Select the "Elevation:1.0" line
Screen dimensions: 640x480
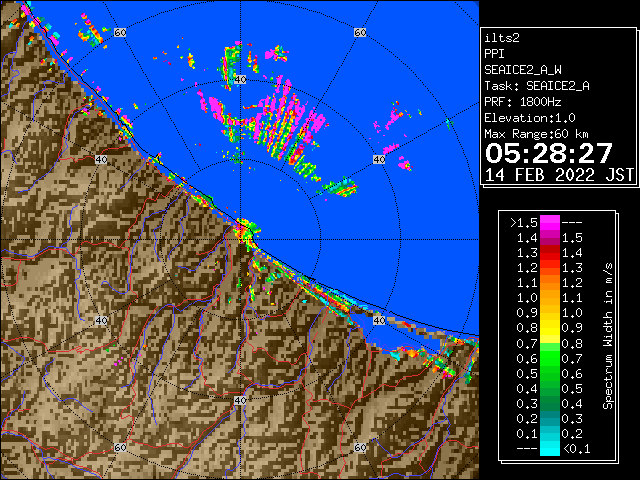point(530,118)
